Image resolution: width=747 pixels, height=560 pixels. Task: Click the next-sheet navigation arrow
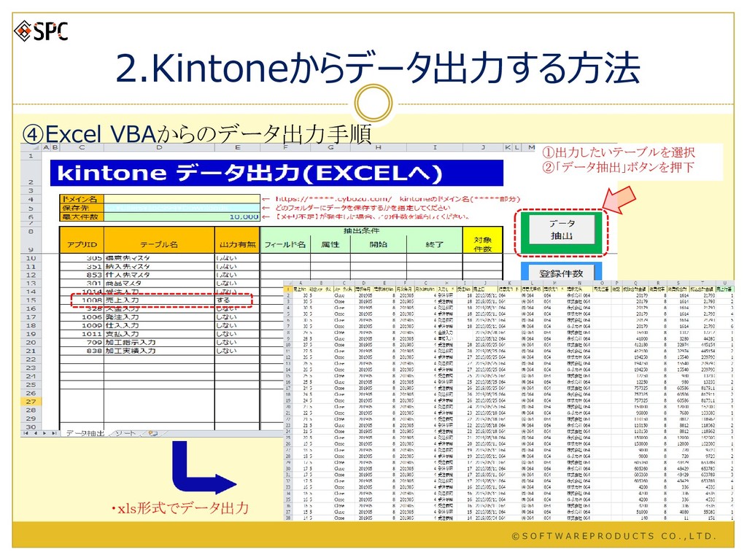tap(44, 433)
